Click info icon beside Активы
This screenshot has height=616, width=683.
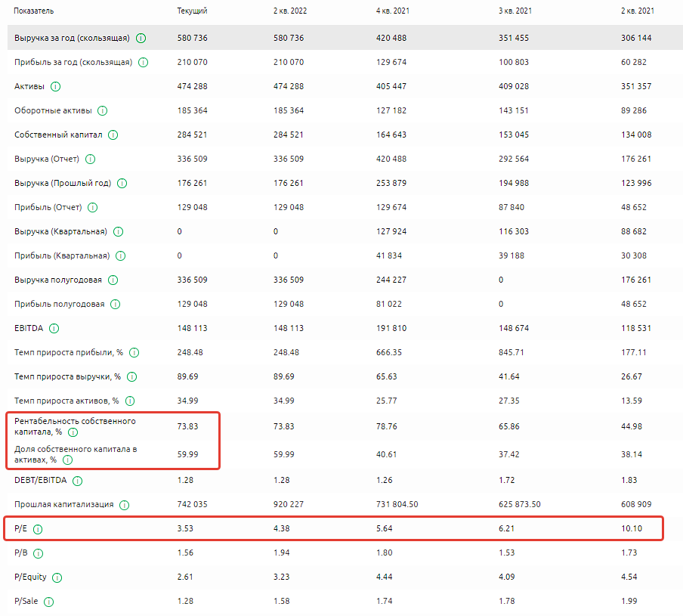(x=55, y=86)
